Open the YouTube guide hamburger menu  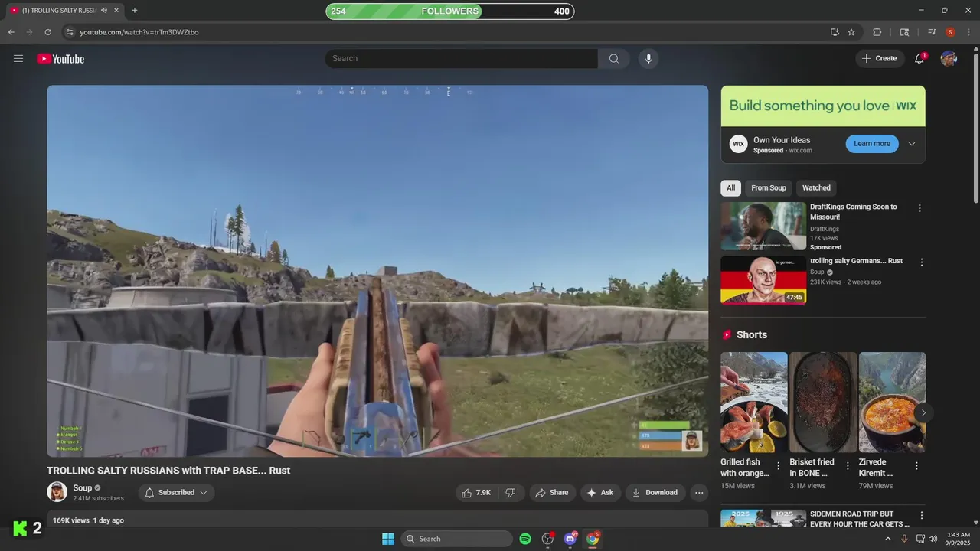[x=18, y=59]
